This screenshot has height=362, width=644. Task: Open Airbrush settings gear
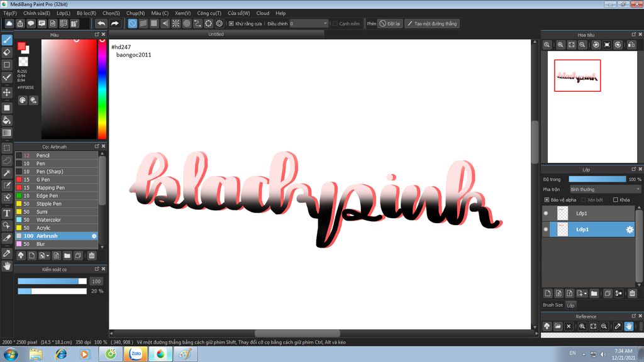[x=94, y=236]
